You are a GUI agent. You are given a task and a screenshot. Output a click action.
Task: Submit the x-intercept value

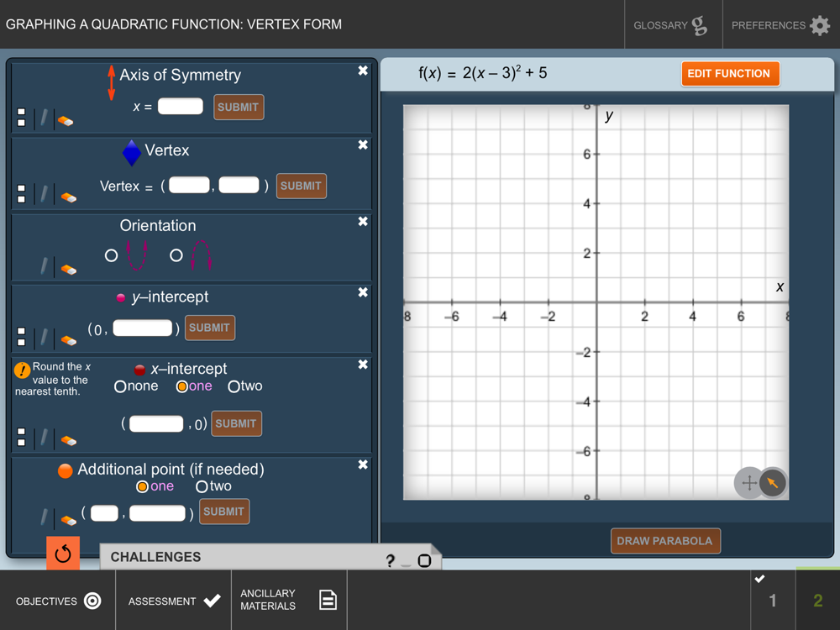[236, 423]
